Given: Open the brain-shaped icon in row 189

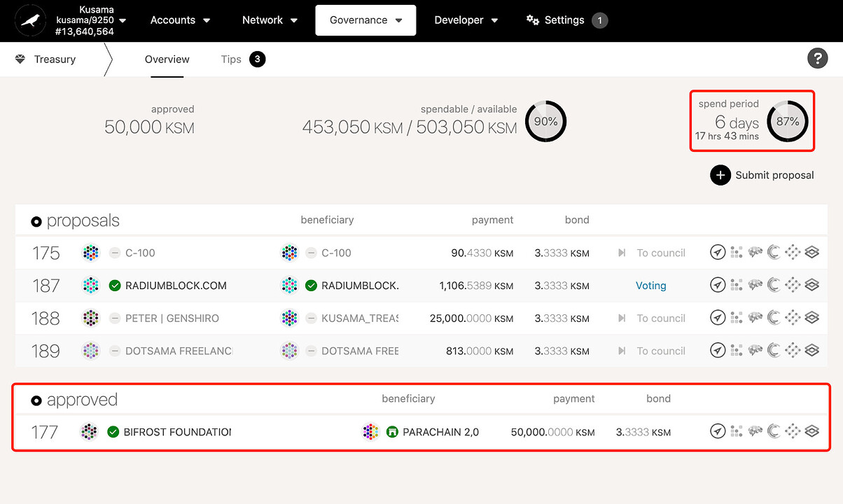Looking at the screenshot, I should pos(755,350).
